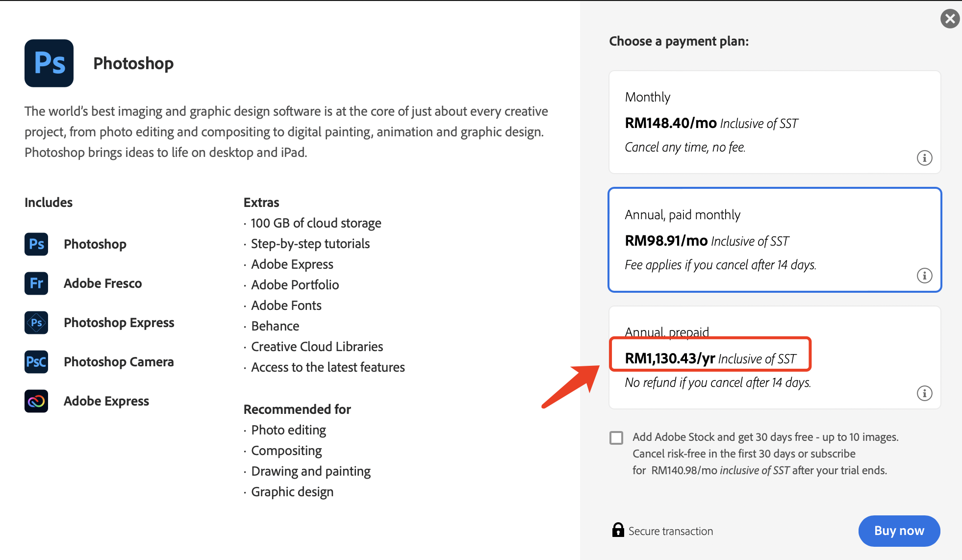Click 'Behance' extra

275,326
